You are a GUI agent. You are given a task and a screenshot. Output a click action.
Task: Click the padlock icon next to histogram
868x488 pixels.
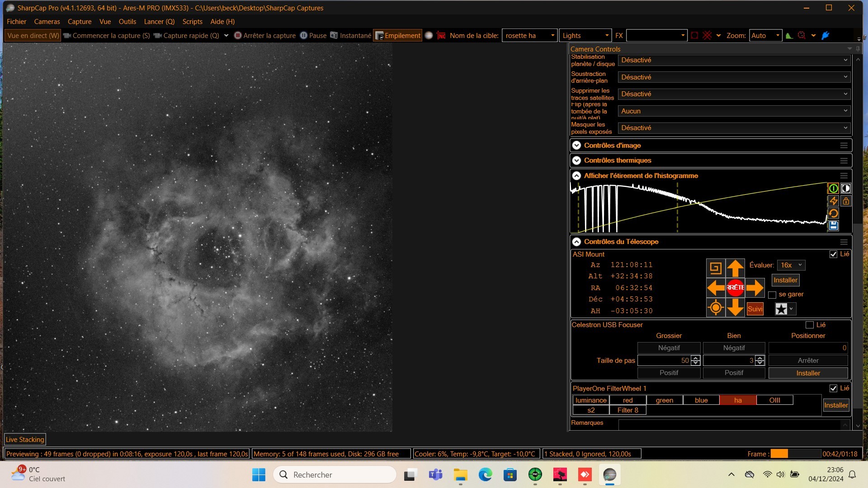point(846,201)
